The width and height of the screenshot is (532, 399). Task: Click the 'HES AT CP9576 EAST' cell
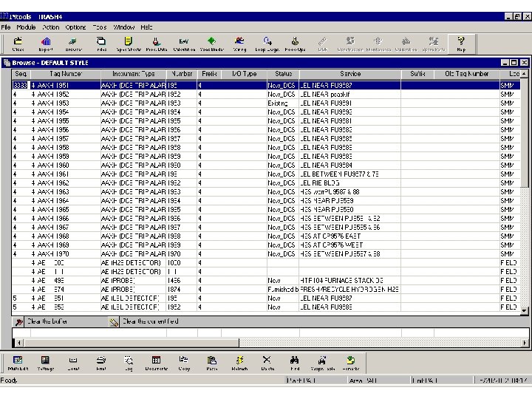point(349,236)
